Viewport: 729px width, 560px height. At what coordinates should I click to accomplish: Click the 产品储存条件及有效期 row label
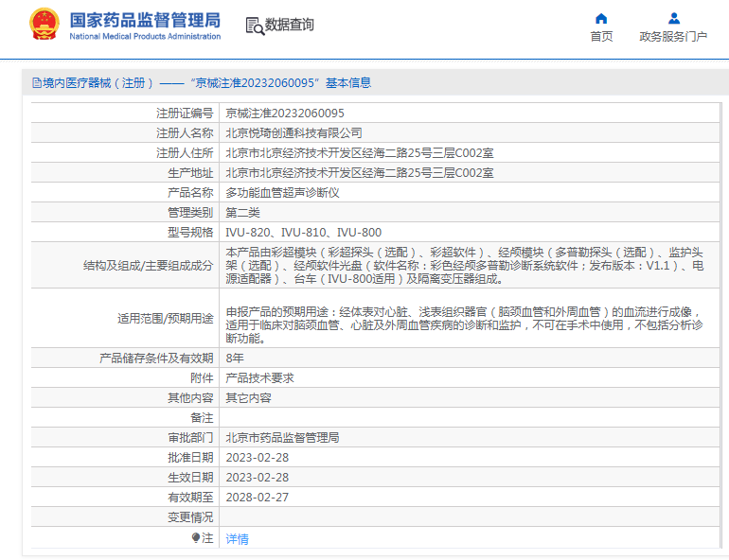(x=156, y=358)
